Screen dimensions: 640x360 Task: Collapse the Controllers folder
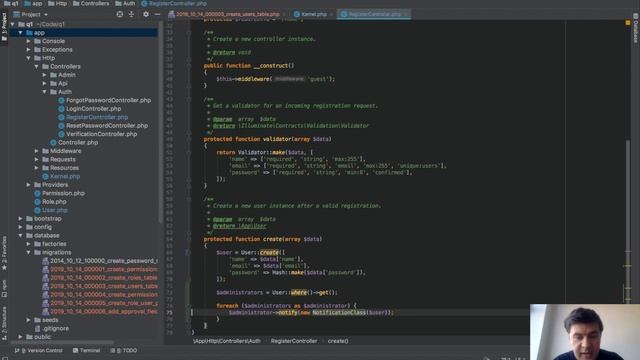click(36, 67)
